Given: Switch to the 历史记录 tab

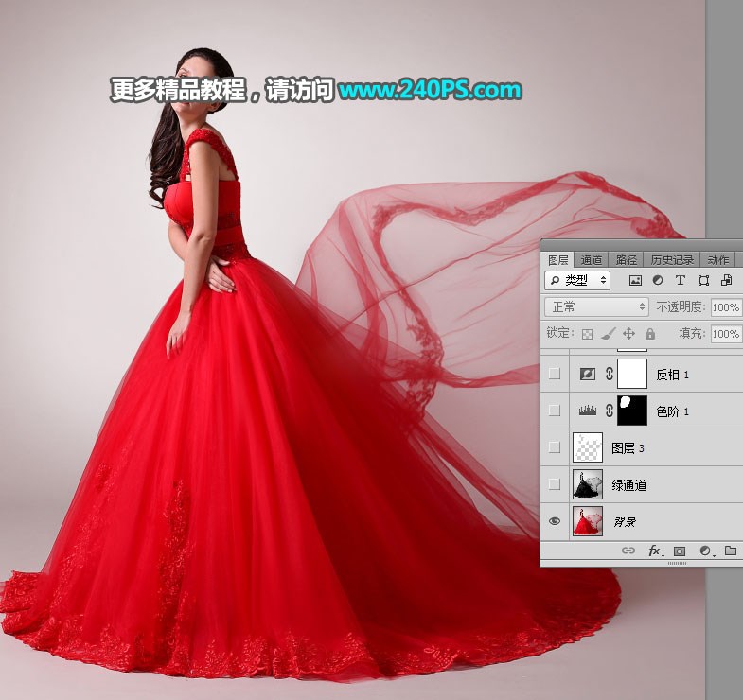Looking at the screenshot, I should (x=672, y=260).
